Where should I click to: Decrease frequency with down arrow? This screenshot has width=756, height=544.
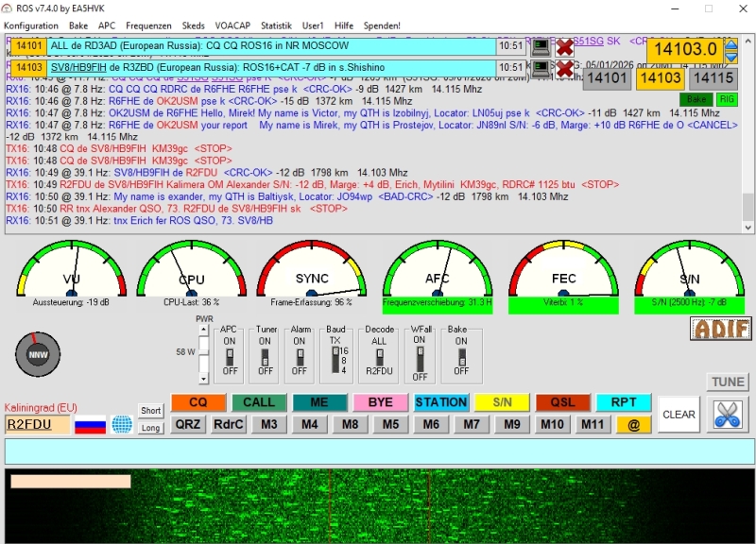click(x=731, y=57)
